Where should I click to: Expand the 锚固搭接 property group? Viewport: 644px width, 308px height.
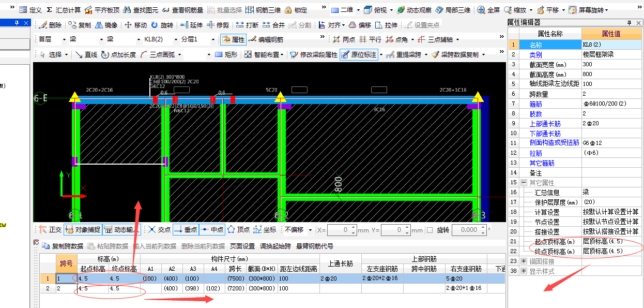524,261
